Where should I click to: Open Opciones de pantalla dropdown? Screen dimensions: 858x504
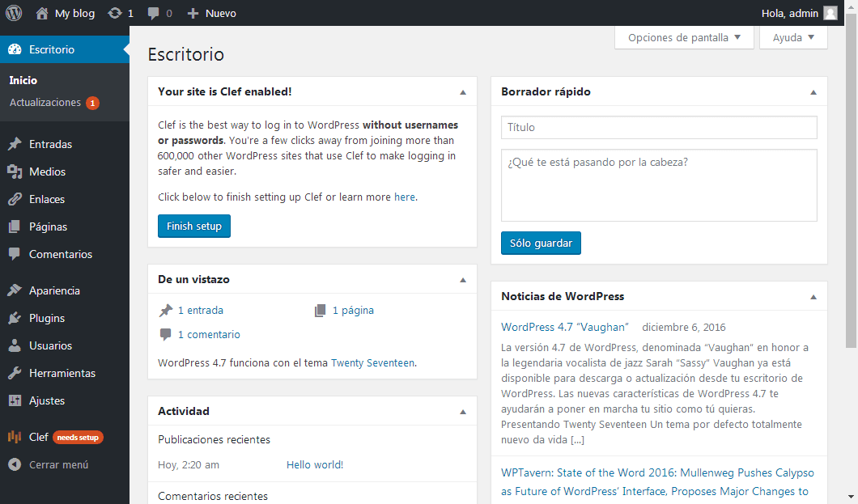[684, 37]
